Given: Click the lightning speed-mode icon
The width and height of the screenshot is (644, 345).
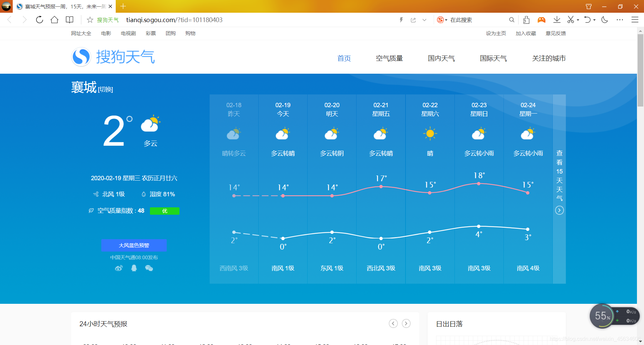Looking at the screenshot, I should pyautogui.click(x=401, y=20).
